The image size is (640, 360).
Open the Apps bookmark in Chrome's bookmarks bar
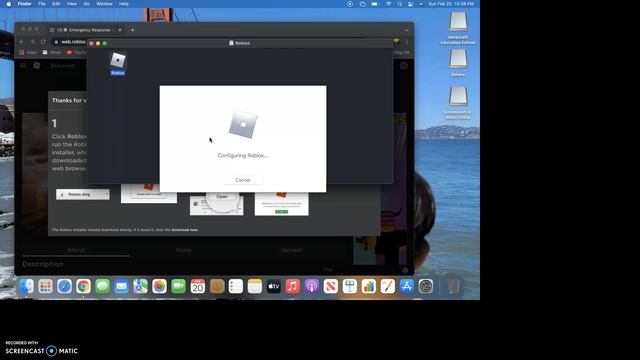click(28, 52)
